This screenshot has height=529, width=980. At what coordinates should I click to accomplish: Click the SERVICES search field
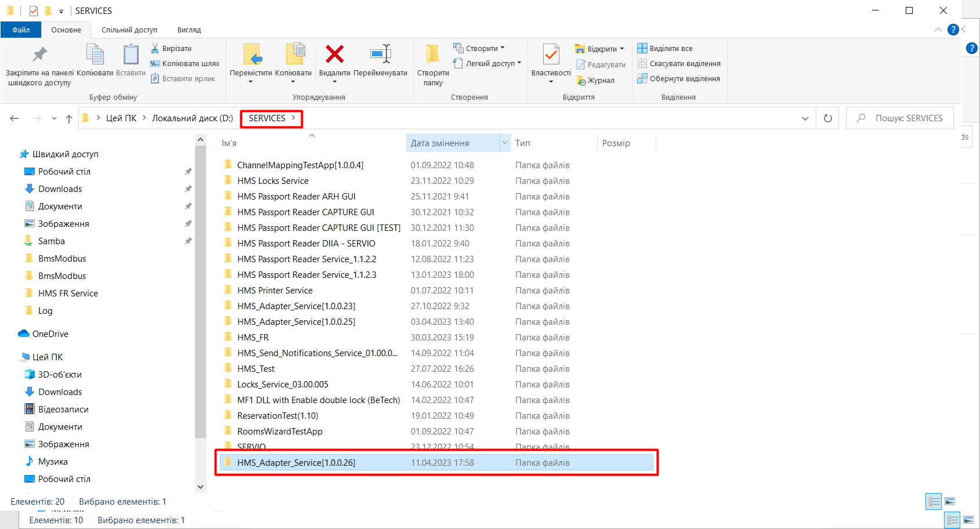point(908,118)
